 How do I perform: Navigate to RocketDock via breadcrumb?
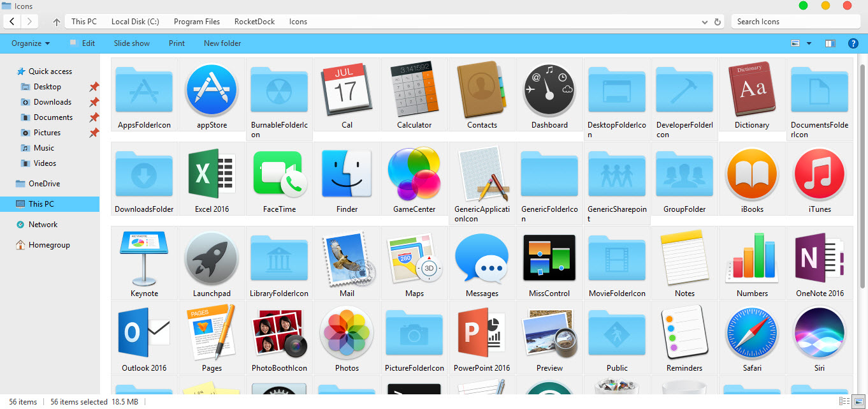pyautogui.click(x=254, y=21)
